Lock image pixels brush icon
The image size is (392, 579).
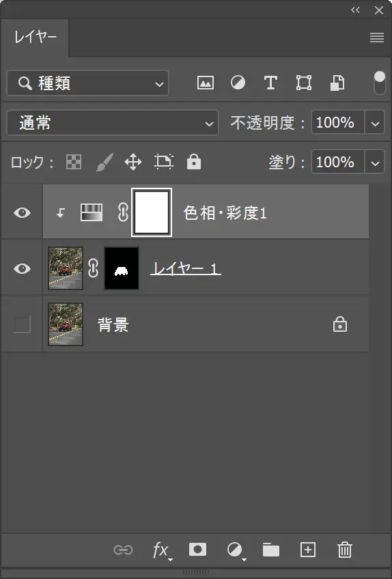[104, 162]
